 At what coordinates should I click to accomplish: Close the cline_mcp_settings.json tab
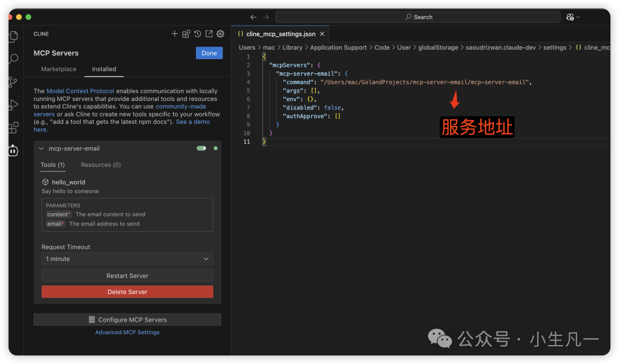click(322, 34)
